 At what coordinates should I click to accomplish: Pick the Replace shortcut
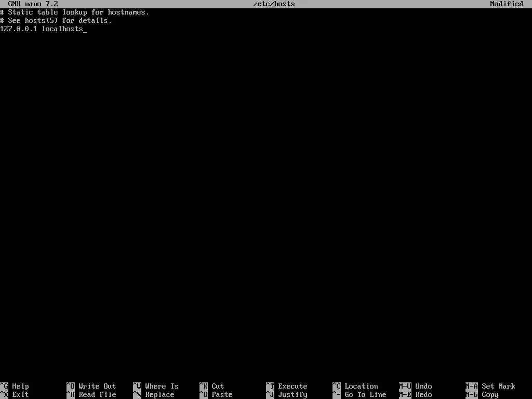(x=154, y=395)
